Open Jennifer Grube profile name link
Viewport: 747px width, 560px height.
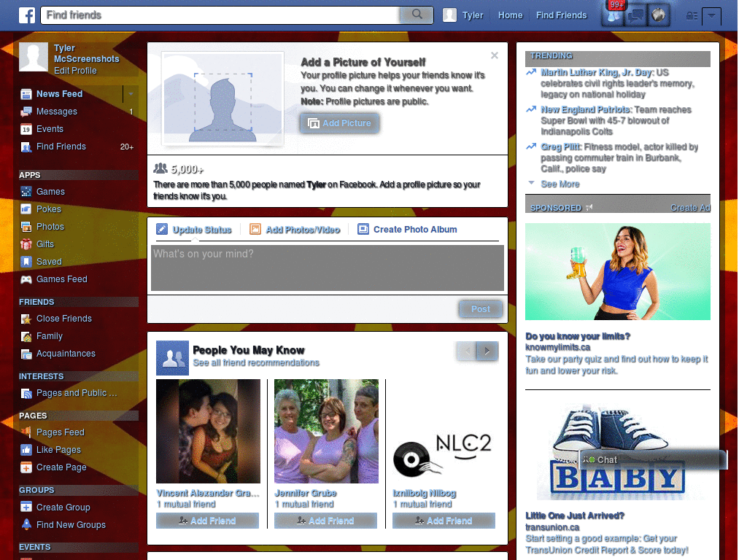click(306, 494)
